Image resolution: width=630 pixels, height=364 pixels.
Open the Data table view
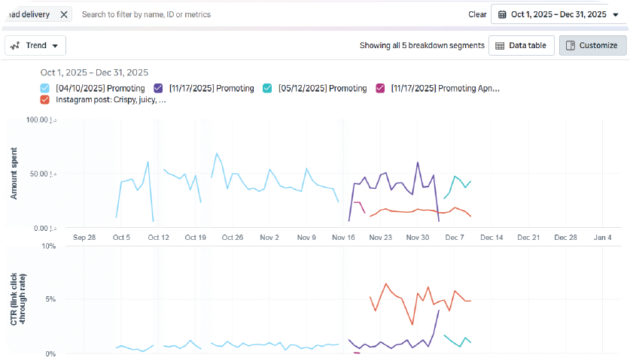coord(522,45)
